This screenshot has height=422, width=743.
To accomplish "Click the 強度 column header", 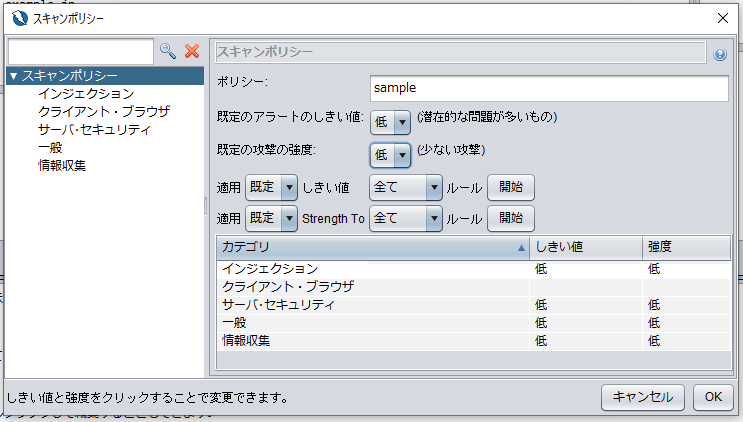I will click(x=686, y=247).
